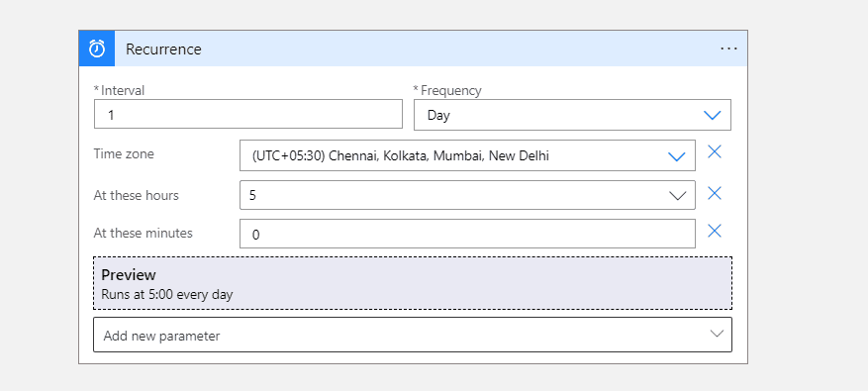
Task: Click the Interval input field
Action: coord(248,115)
